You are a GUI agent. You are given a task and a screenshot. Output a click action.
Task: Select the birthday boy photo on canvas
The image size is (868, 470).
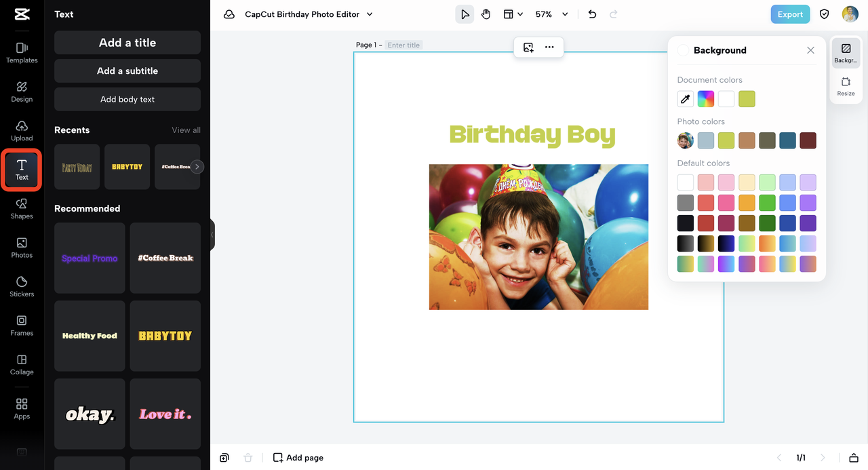pos(538,237)
